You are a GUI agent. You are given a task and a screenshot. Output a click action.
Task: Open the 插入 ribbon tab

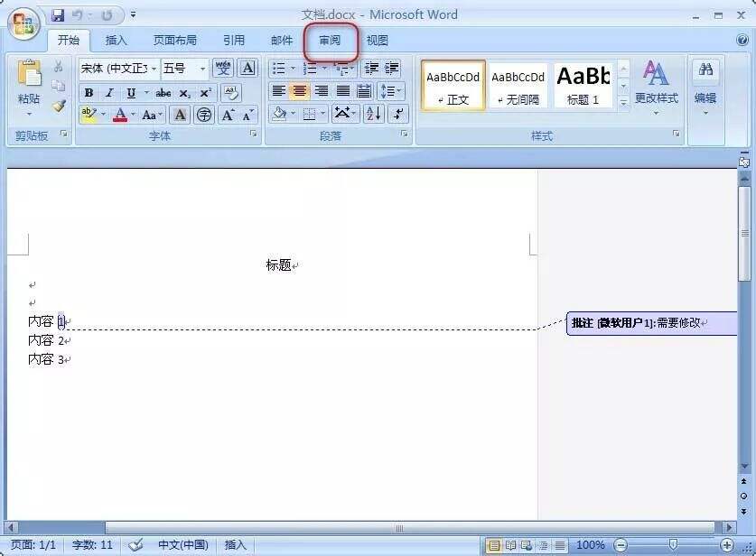117,40
